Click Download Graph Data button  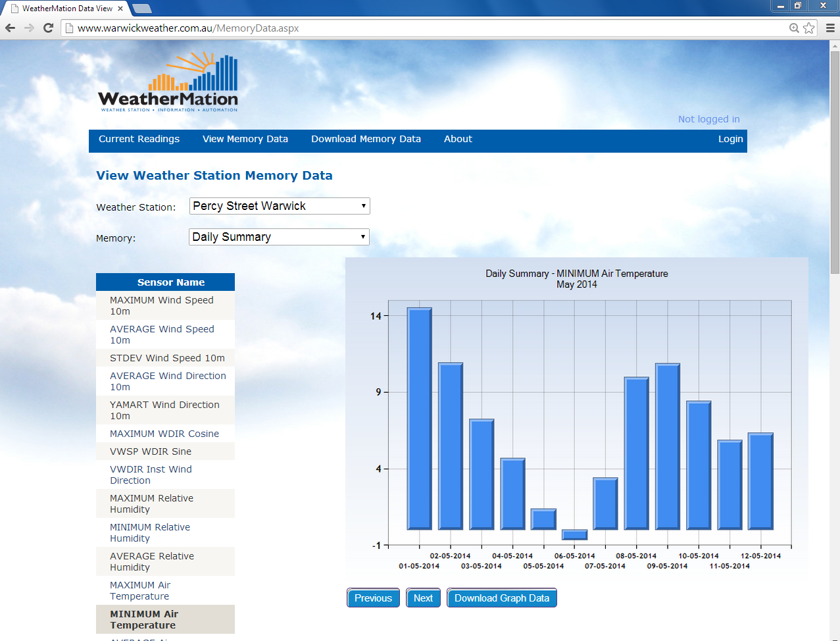pos(501,598)
